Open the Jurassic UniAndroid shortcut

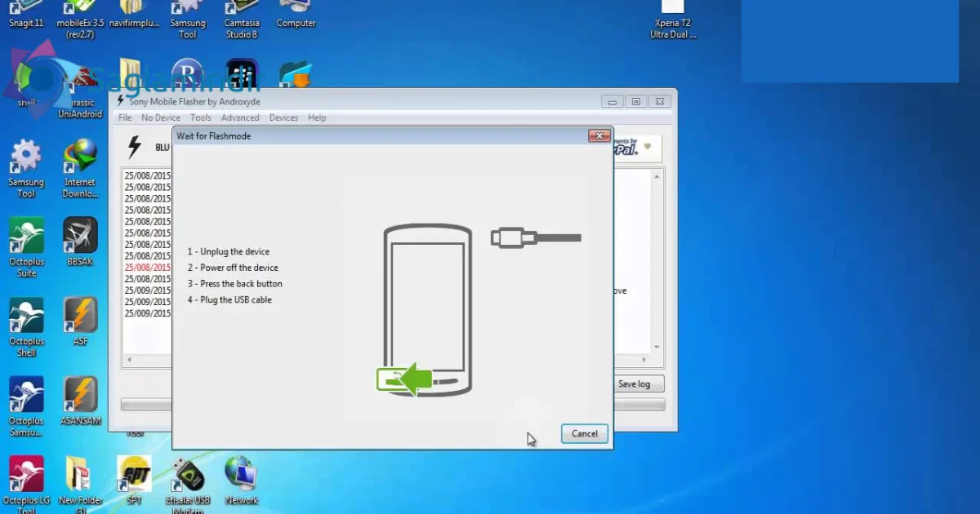pos(80,90)
